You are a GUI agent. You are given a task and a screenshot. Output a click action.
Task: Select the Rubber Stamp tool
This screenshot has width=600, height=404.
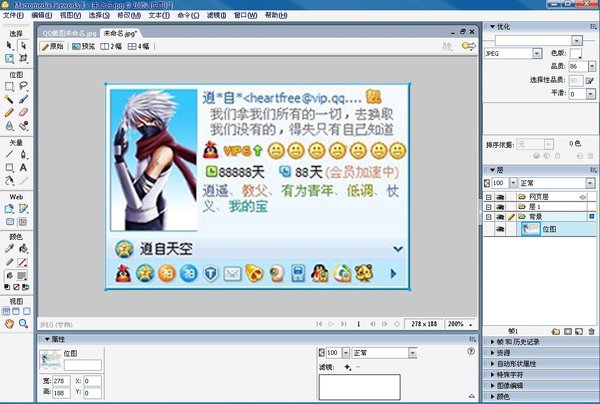pos(23,125)
